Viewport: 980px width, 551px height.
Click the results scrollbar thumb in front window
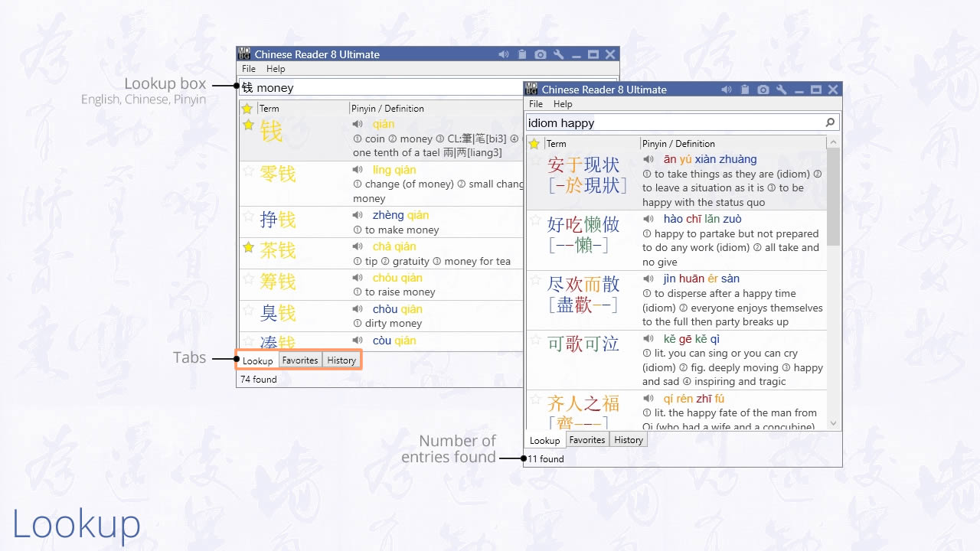[x=834, y=197]
